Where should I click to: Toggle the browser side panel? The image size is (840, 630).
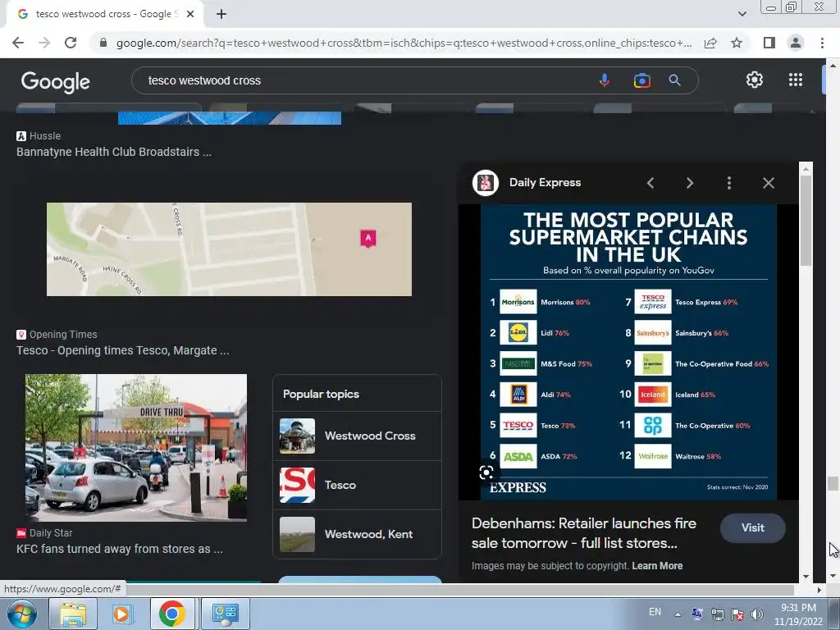(769, 43)
